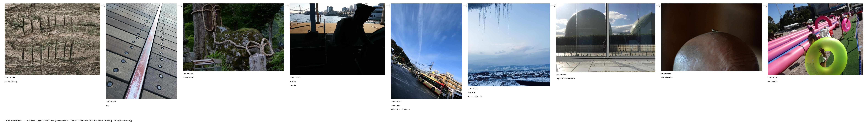This screenshot has width=868, height=124.
Task: Open the wooden deck rail photo
Action: coord(141,51)
